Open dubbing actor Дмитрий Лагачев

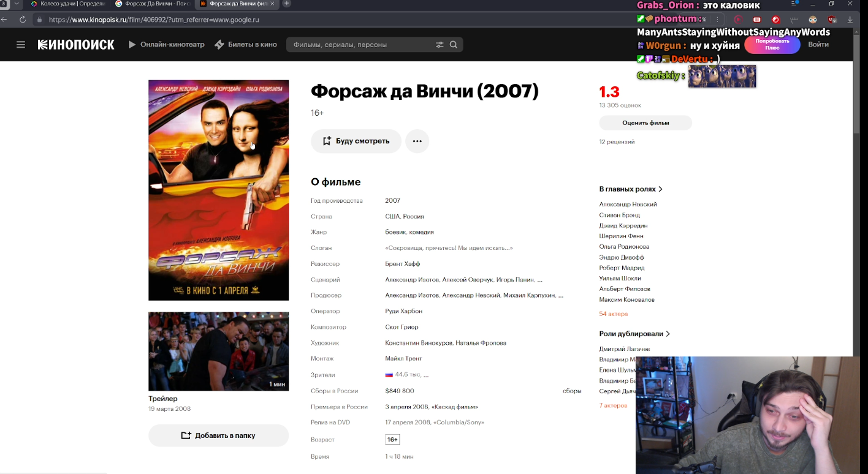click(x=625, y=348)
